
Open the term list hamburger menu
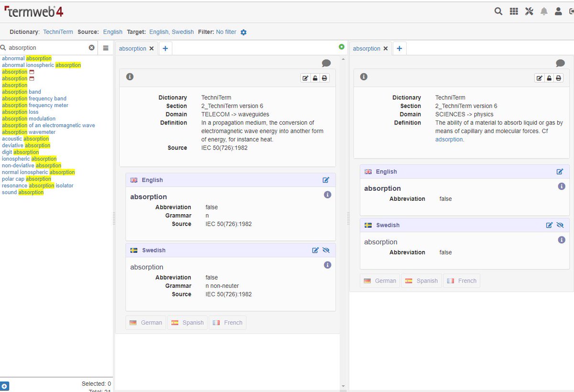pos(106,48)
